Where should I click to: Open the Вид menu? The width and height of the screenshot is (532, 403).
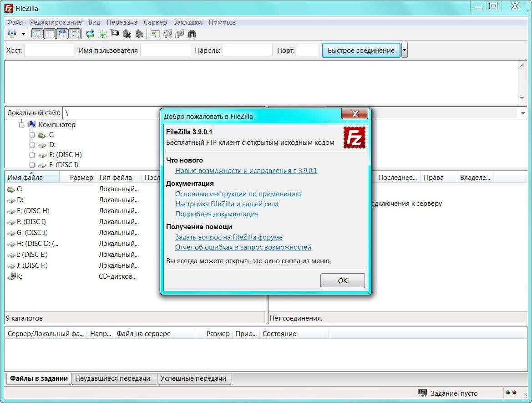[94, 22]
